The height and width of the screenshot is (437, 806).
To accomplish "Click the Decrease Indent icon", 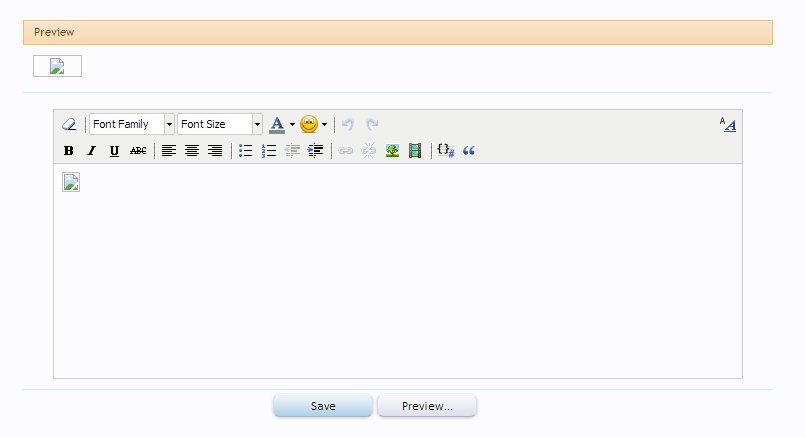I will tap(292, 151).
